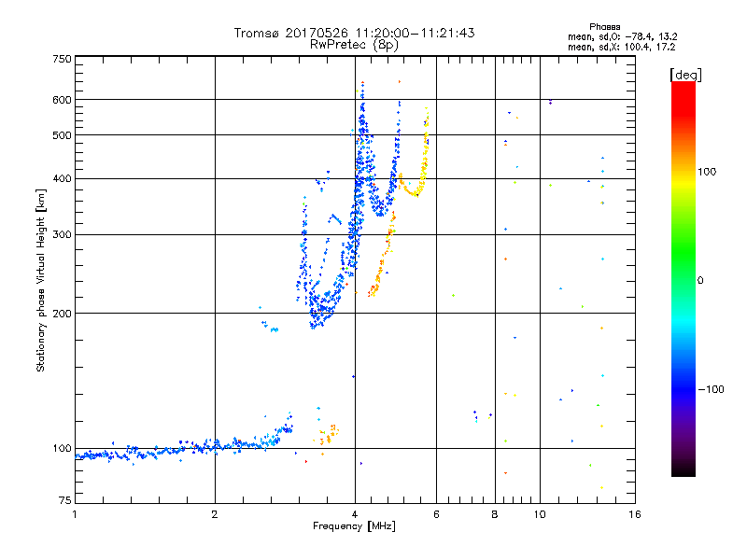This screenshot has width=747, height=560.
Task: Click the orange cluster near 3.5 MHz, 105 km
Action: click(x=328, y=435)
